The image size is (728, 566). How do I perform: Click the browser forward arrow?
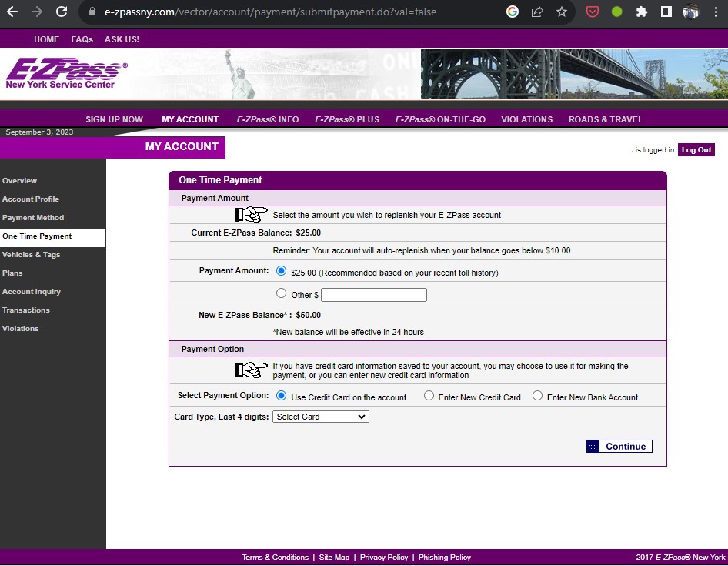[37, 12]
